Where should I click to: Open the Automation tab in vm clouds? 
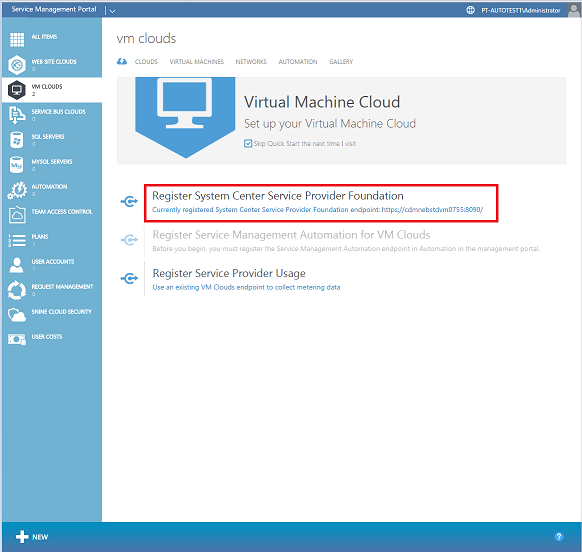298,62
